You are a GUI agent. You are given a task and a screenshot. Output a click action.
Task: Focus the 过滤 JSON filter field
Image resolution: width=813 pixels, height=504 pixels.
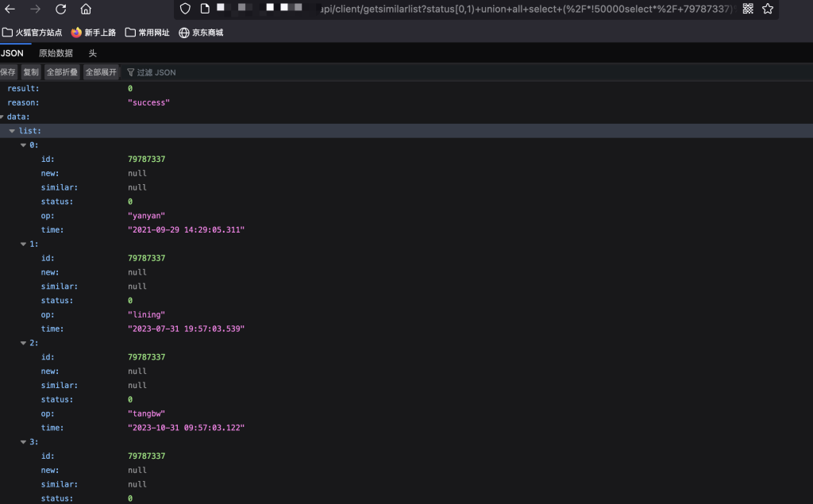[x=156, y=72]
